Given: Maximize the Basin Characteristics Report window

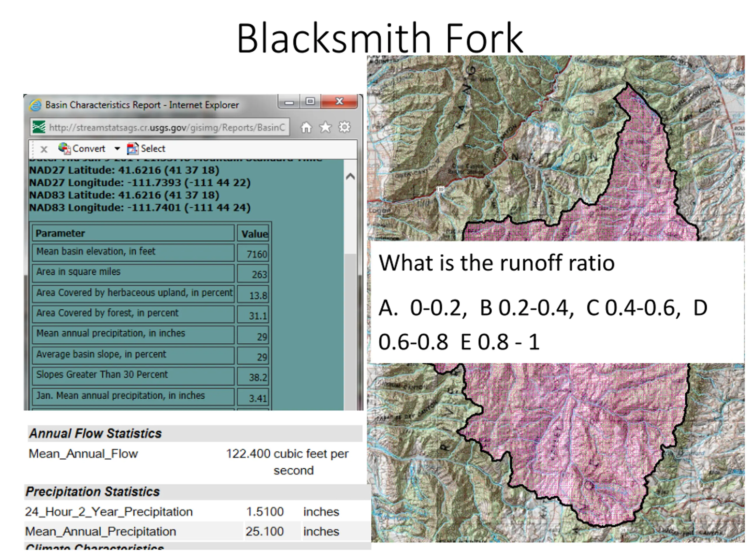Looking at the screenshot, I should click(310, 101).
